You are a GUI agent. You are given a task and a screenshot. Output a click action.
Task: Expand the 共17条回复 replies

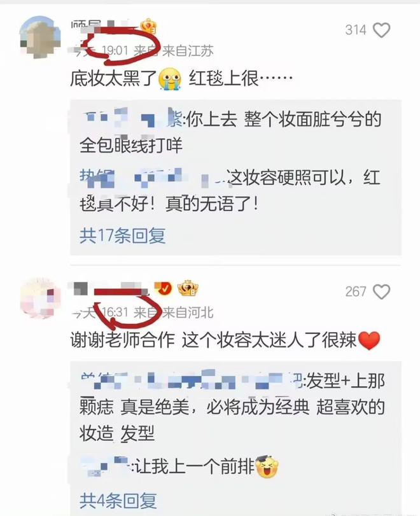tap(122, 235)
